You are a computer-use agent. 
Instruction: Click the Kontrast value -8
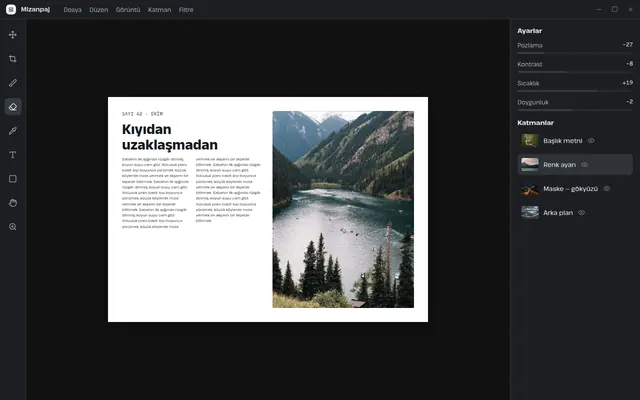tap(629, 64)
